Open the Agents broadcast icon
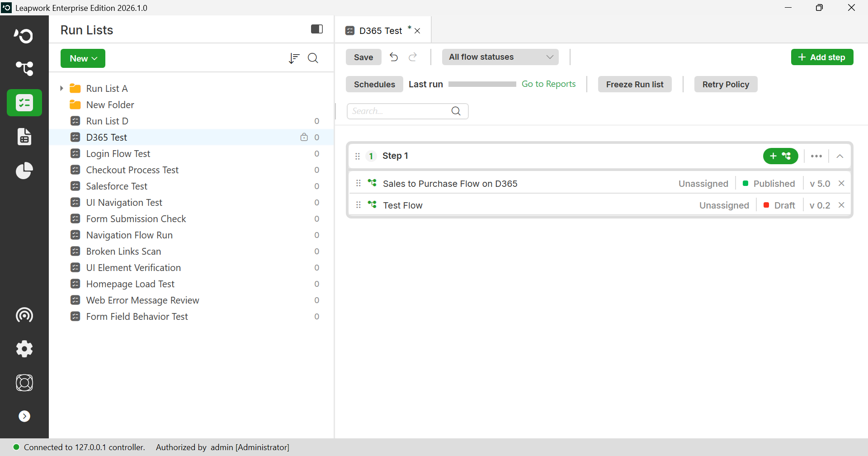 coord(24,315)
